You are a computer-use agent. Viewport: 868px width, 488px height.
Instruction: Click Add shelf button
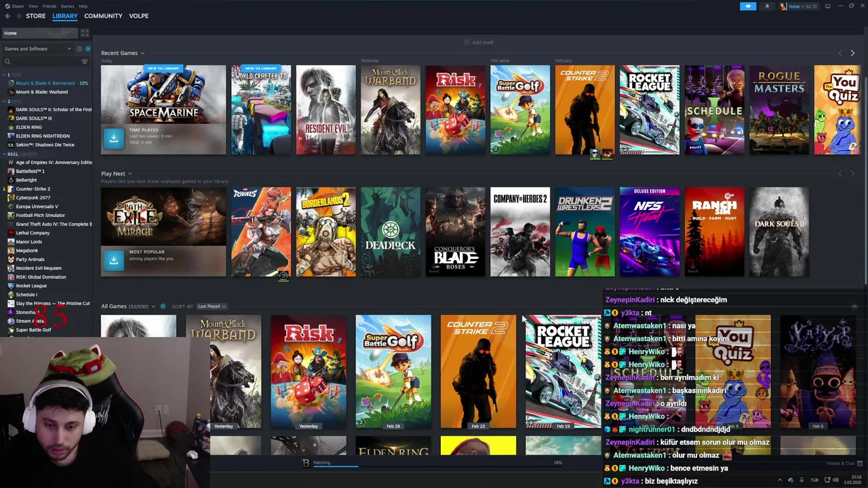click(479, 42)
